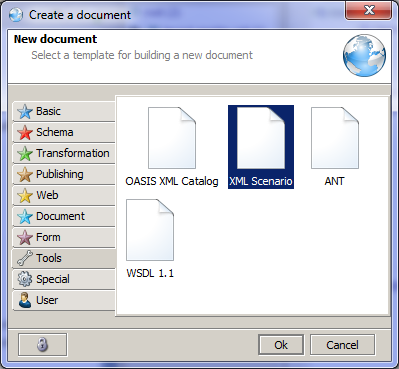399x369 pixels.
Task: Switch to the Transformation category
Action: point(64,153)
